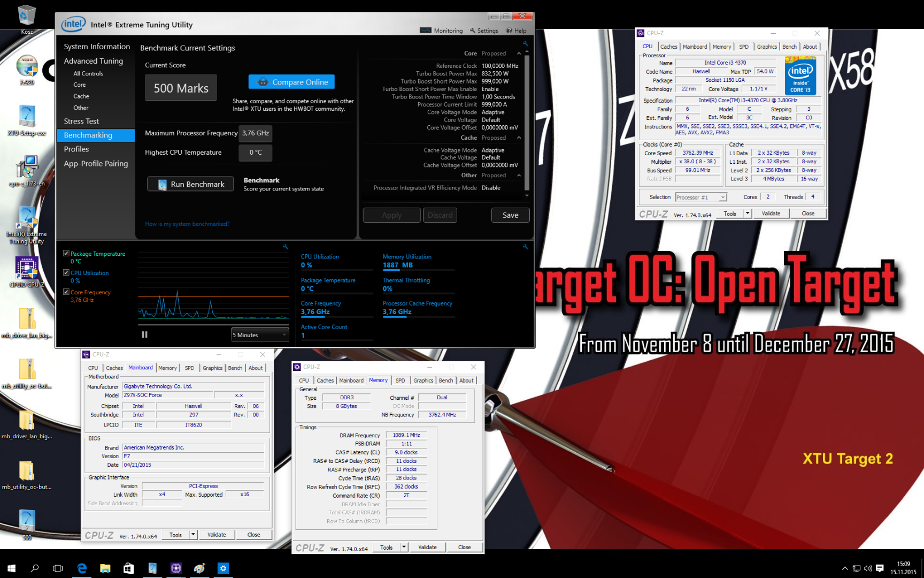Open Intel(R) Extreme Tuning Utility desktop shortcut

point(27,225)
